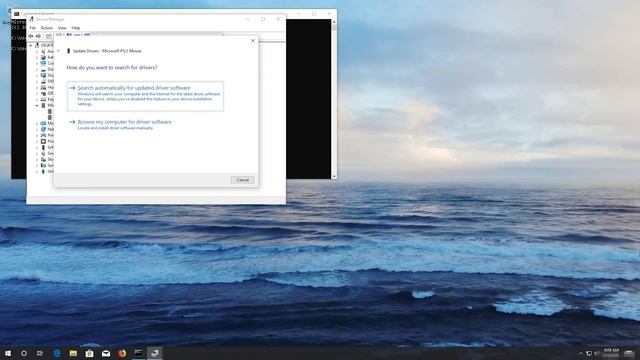Open the taskbar clock calendar
The width and height of the screenshot is (640, 360).
pyautogui.click(x=611, y=353)
